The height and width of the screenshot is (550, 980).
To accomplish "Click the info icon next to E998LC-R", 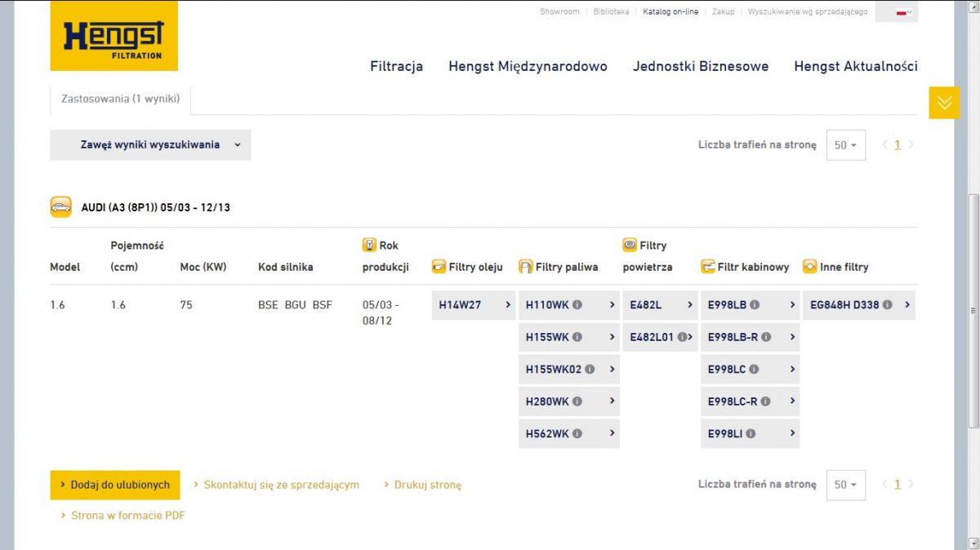I will tap(765, 401).
